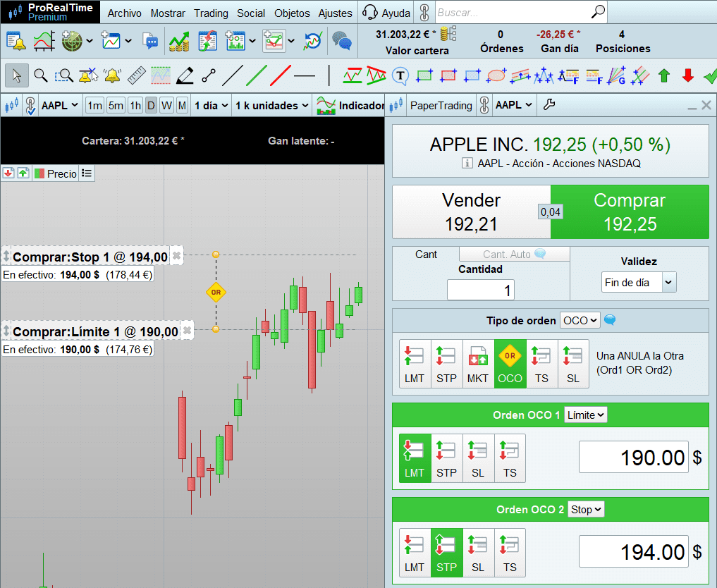Click the wrench settings icon in order panel
Image resolution: width=717 pixels, height=588 pixels.
point(549,105)
